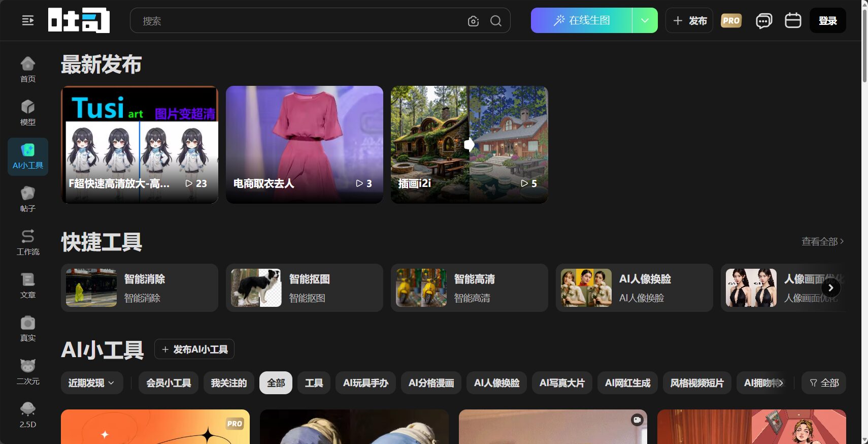Screen dimensions: 868x444
Task: Select the 工具 tab
Action: (314, 383)
